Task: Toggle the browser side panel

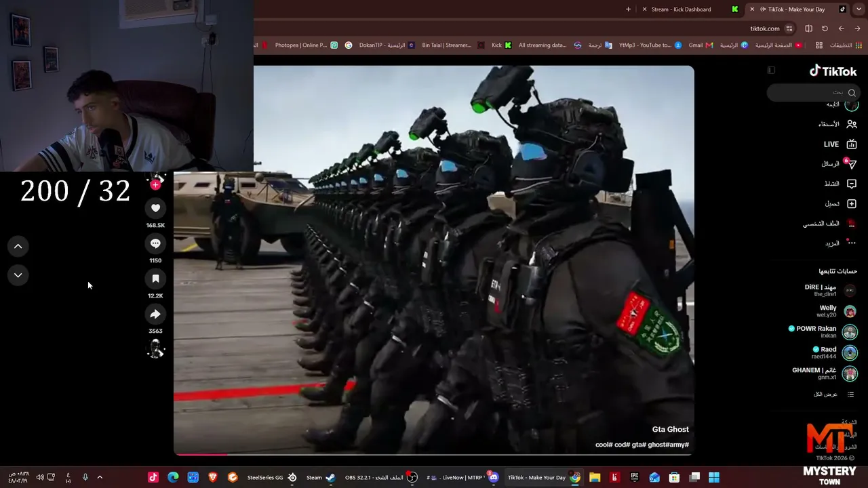Action: [808, 28]
